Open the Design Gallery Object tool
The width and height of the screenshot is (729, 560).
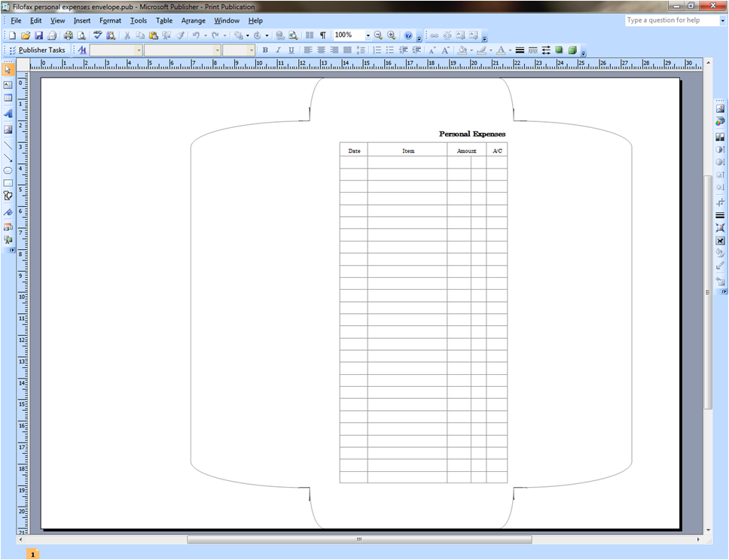coord(8,227)
